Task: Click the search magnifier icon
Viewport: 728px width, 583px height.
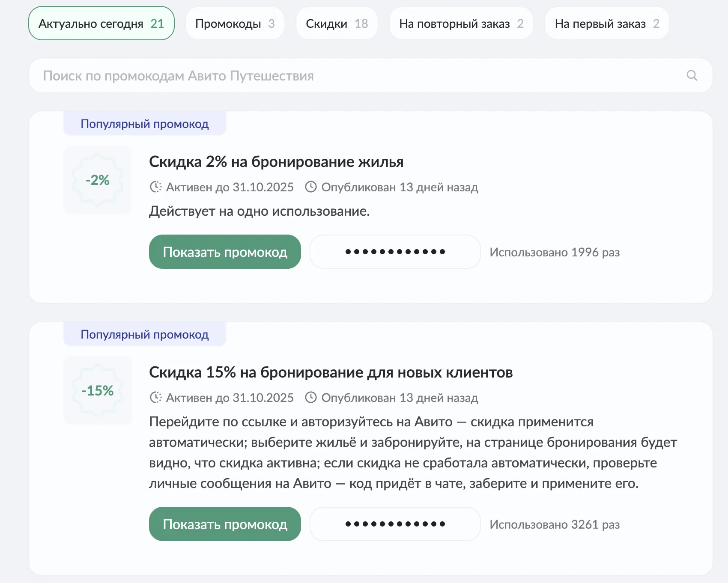Action: [x=692, y=76]
